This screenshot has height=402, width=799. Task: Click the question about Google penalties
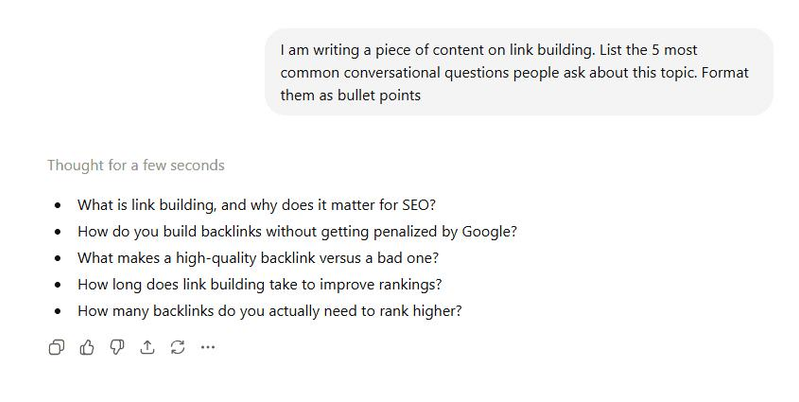click(x=296, y=231)
